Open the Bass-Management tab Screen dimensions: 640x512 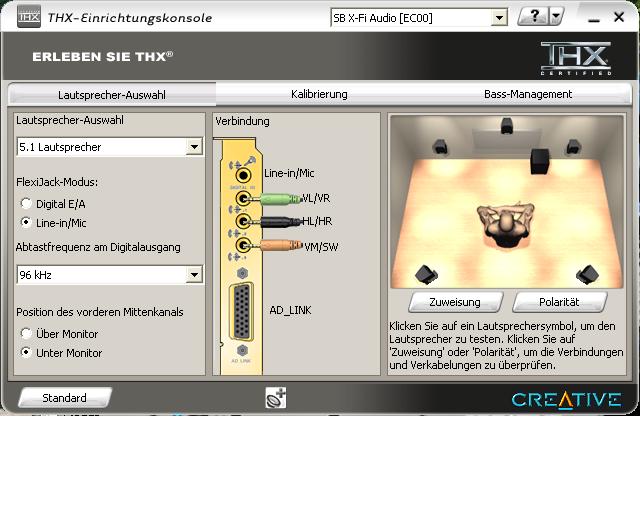click(x=528, y=94)
